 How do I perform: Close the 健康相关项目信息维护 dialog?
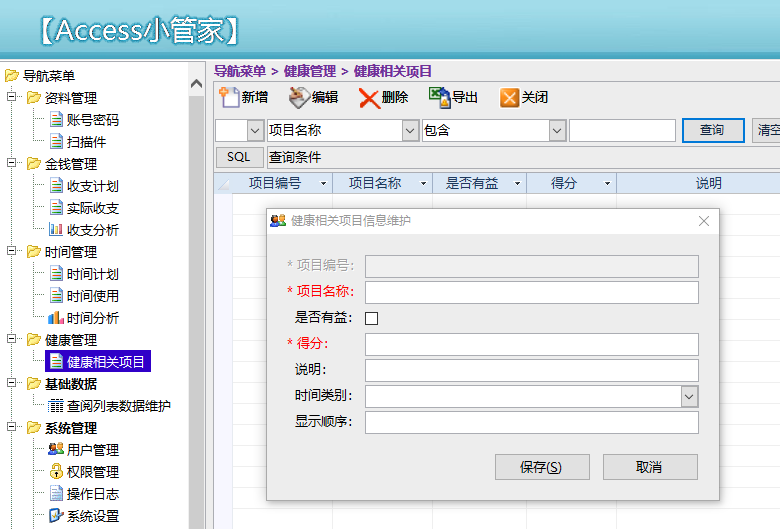(703, 221)
